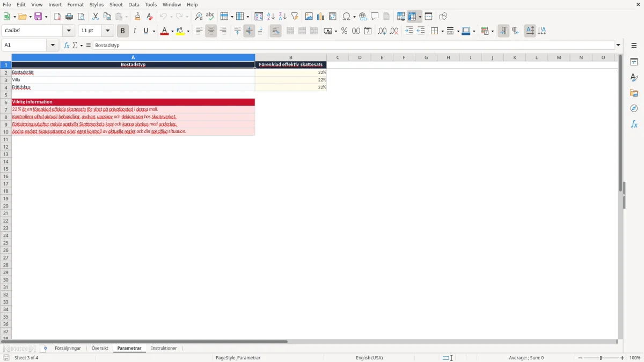Open the Function Wizard button
The width and height of the screenshot is (644, 362).
67,45
